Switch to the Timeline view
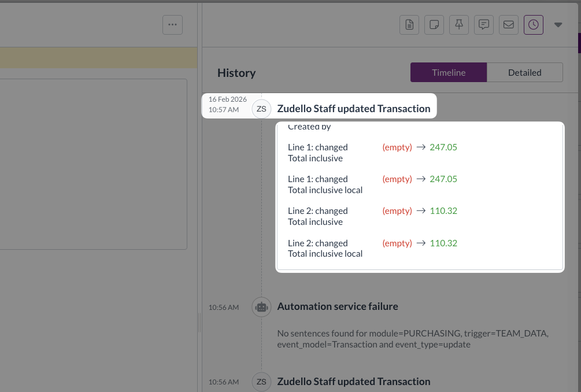 pyautogui.click(x=449, y=72)
